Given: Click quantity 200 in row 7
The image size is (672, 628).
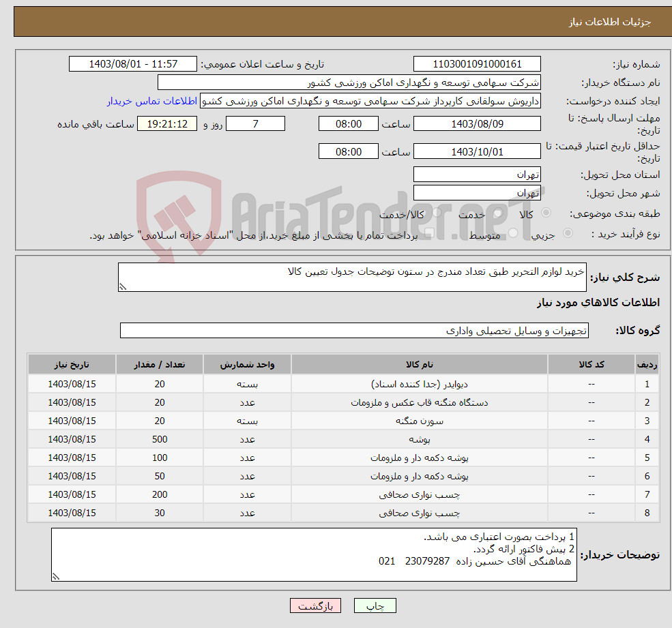Looking at the screenshot, I should (x=160, y=495).
